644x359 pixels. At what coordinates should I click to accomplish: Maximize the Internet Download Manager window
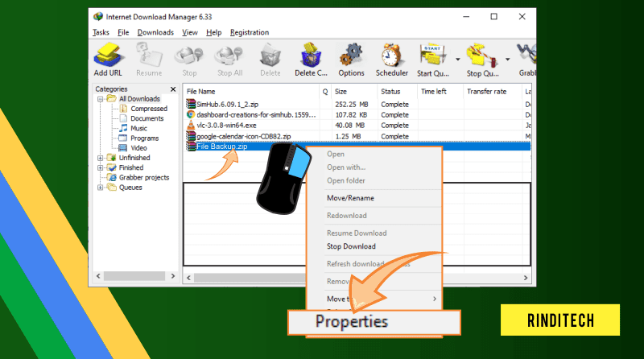click(494, 16)
